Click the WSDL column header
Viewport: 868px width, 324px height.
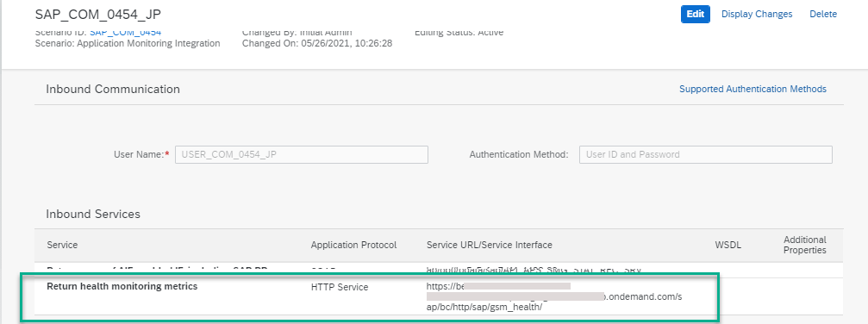(x=728, y=245)
